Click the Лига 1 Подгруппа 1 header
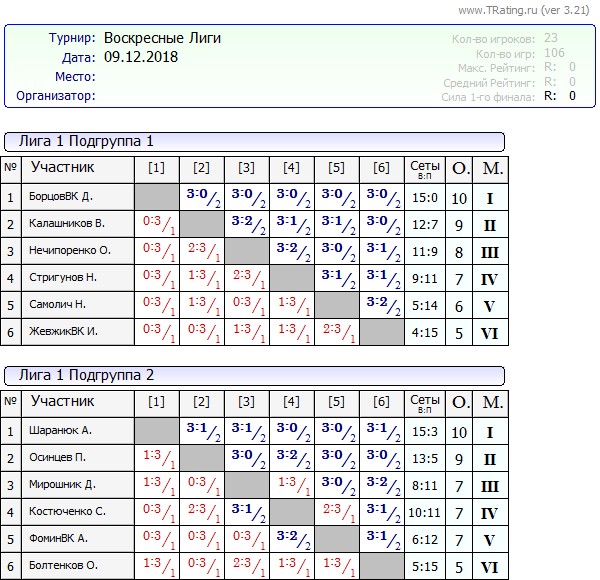The height and width of the screenshot is (580, 600). pyautogui.click(x=87, y=141)
